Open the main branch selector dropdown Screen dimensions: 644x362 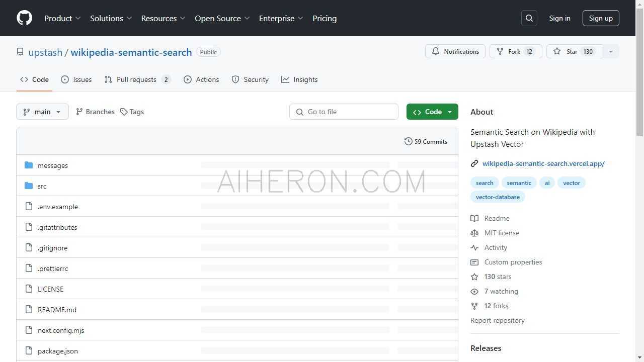42,112
